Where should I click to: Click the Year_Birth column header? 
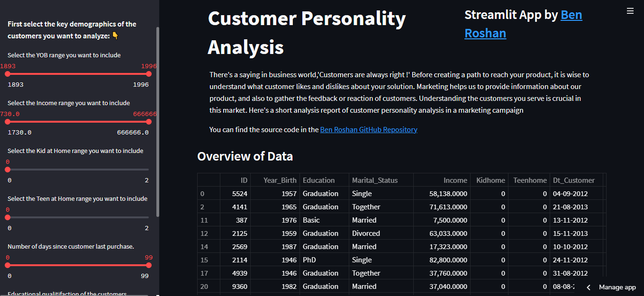[280, 180]
